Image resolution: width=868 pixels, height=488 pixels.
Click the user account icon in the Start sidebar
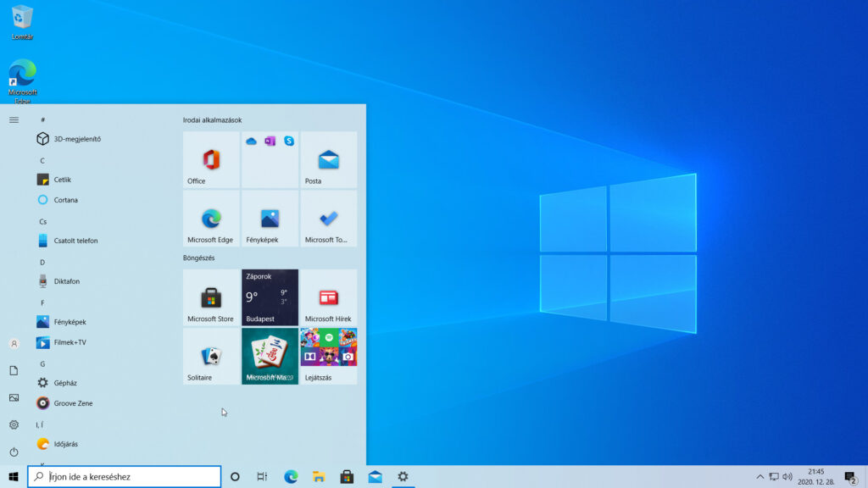[x=14, y=344]
